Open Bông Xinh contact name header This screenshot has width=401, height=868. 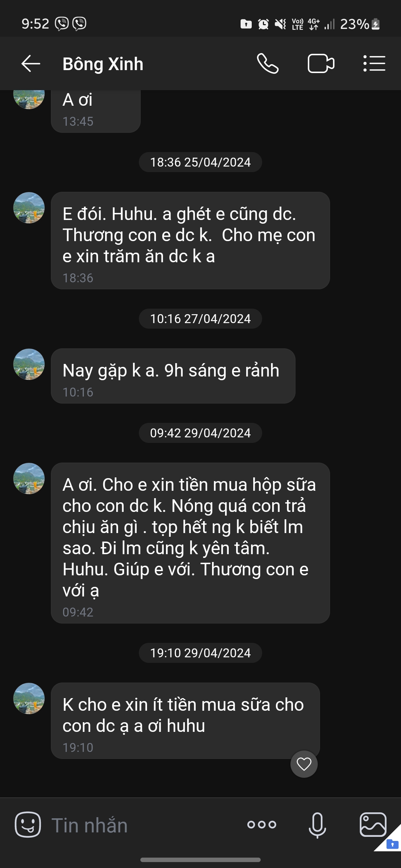[x=103, y=64]
